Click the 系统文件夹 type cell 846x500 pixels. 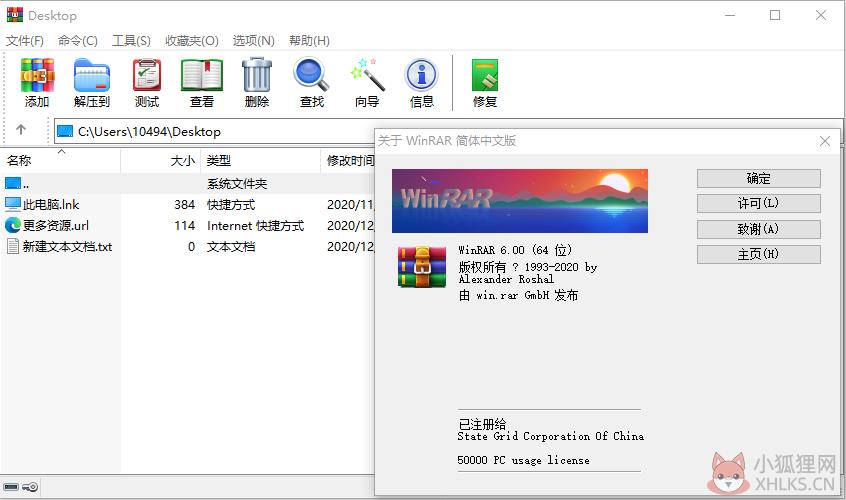click(237, 184)
